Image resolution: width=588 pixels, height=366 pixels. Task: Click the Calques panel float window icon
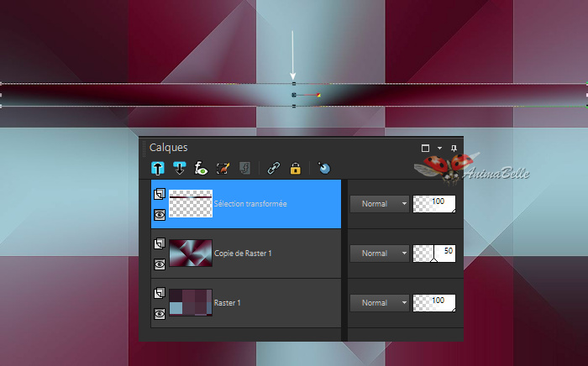point(425,149)
